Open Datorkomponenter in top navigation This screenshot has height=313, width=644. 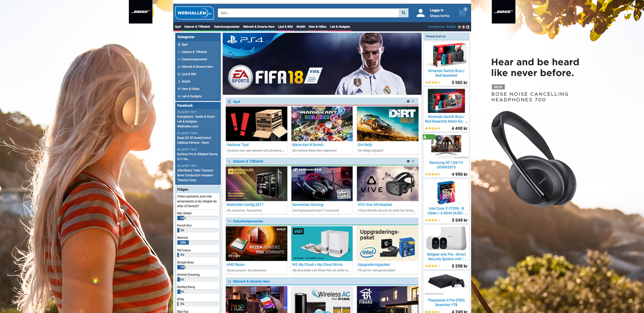coord(227,27)
